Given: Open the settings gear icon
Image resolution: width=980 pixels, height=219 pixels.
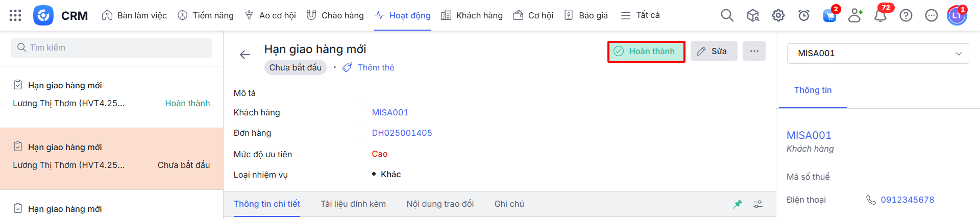Looking at the screenshot, I should [778, 15].
